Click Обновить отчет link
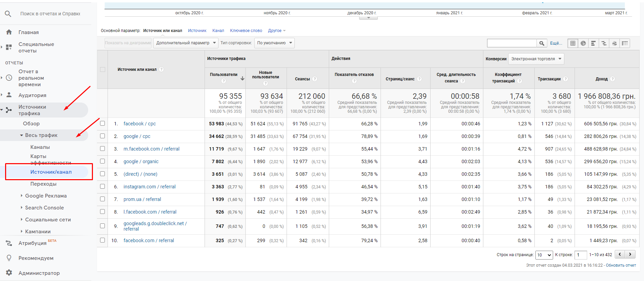The height and width of the screenshot is (281, 644). tap(621, 265)
